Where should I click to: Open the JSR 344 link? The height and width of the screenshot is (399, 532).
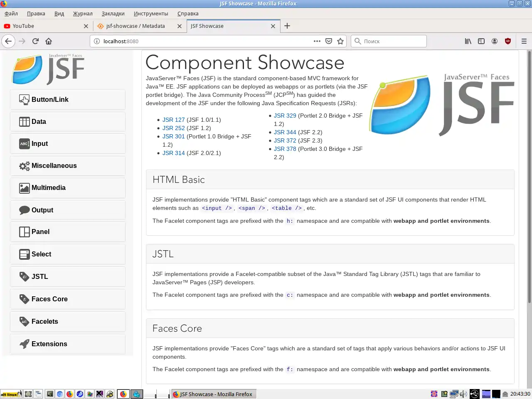(x=285, y=132)
